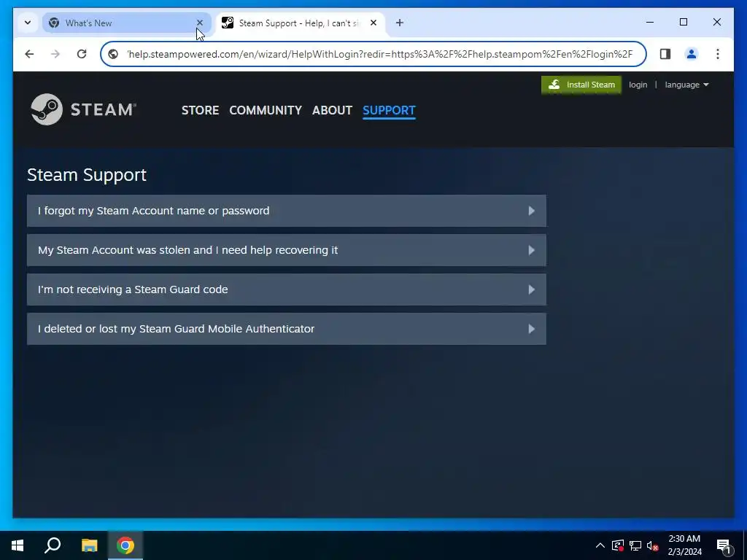
Task: Close the Steam Support tab
Action: tap(373, 23)
